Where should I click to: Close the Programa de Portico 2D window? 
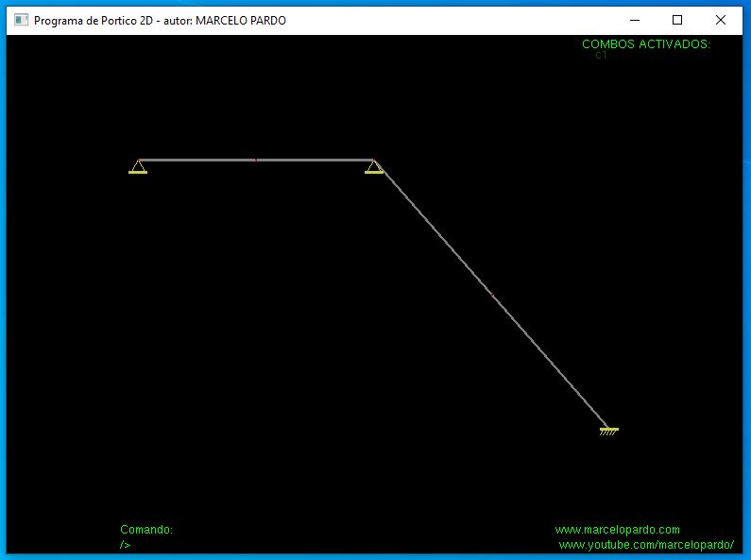(x=721, y=20)
